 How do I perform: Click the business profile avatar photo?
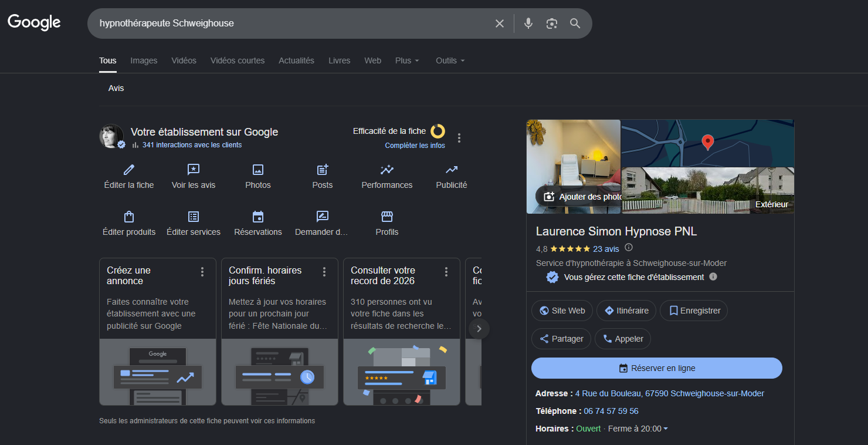pos(111,136)
